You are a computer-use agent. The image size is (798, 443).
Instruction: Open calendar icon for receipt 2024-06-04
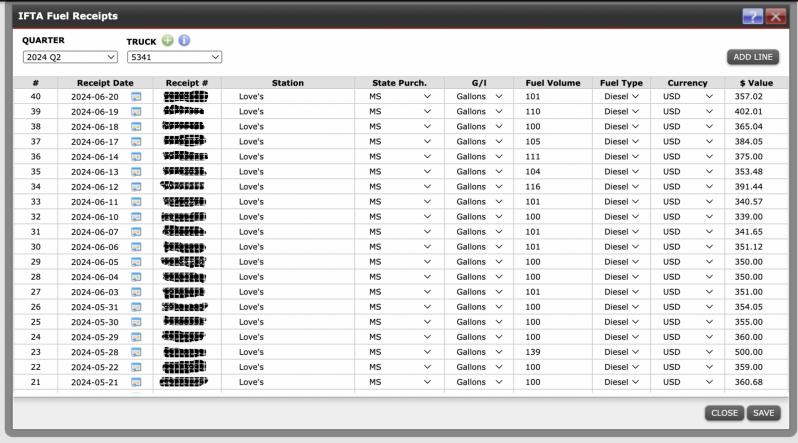(136, 277)
